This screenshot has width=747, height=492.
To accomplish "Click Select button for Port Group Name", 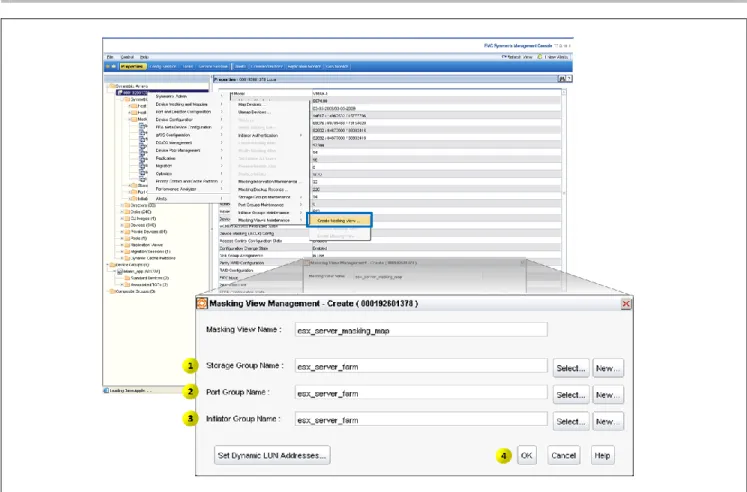I will (x=571, y=395).
